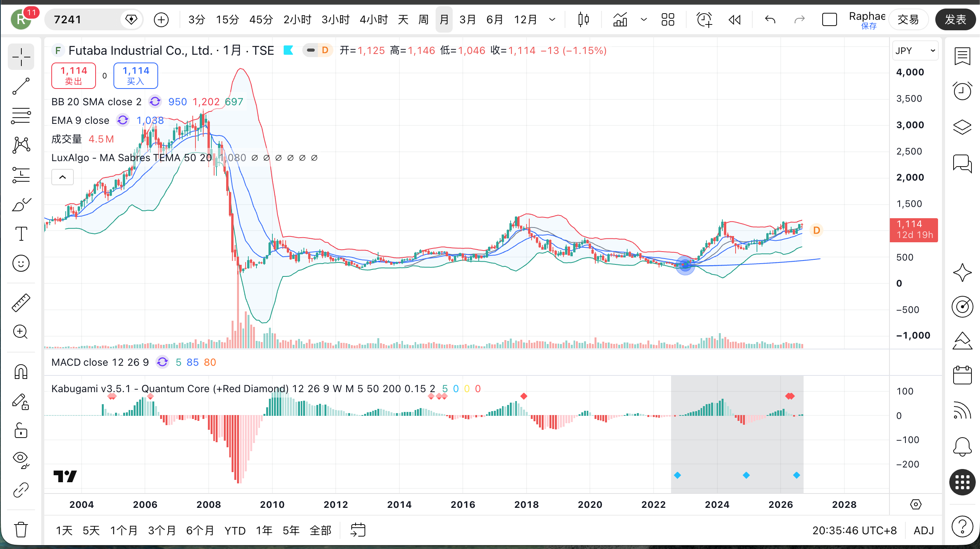Start bar replay mode
The height and width of the screenshot is (549, 980).
tap(734, 19)
